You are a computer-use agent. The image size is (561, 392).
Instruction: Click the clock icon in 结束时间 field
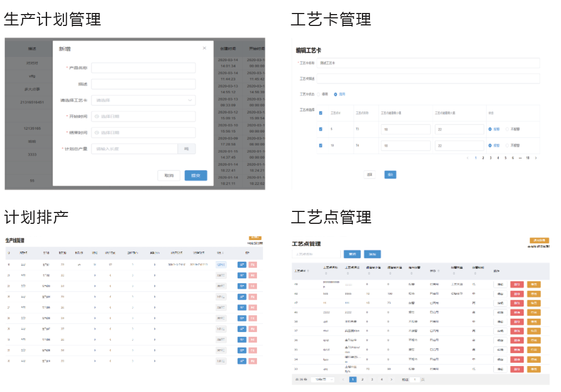tap(97, 132)
